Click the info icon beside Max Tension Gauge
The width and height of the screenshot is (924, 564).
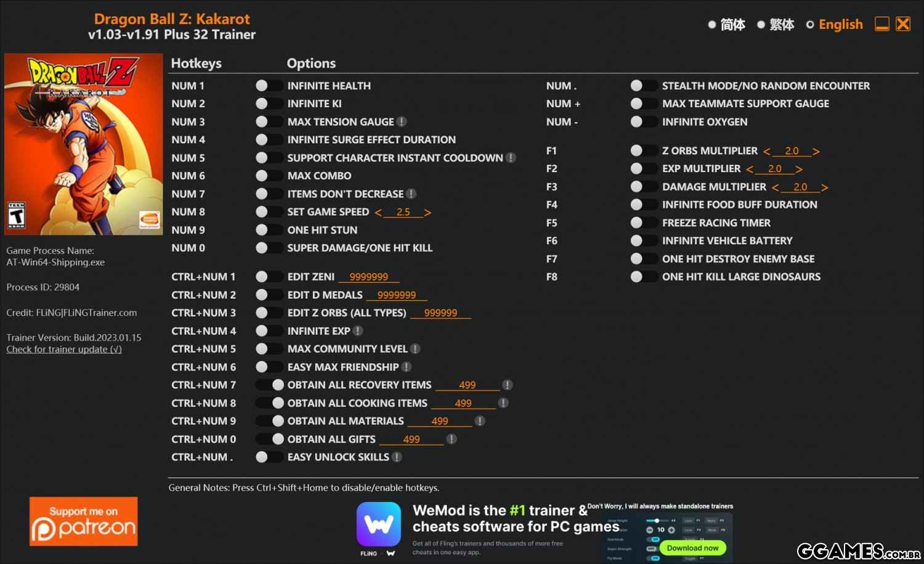pyautogui.click(x=402, y=122)
